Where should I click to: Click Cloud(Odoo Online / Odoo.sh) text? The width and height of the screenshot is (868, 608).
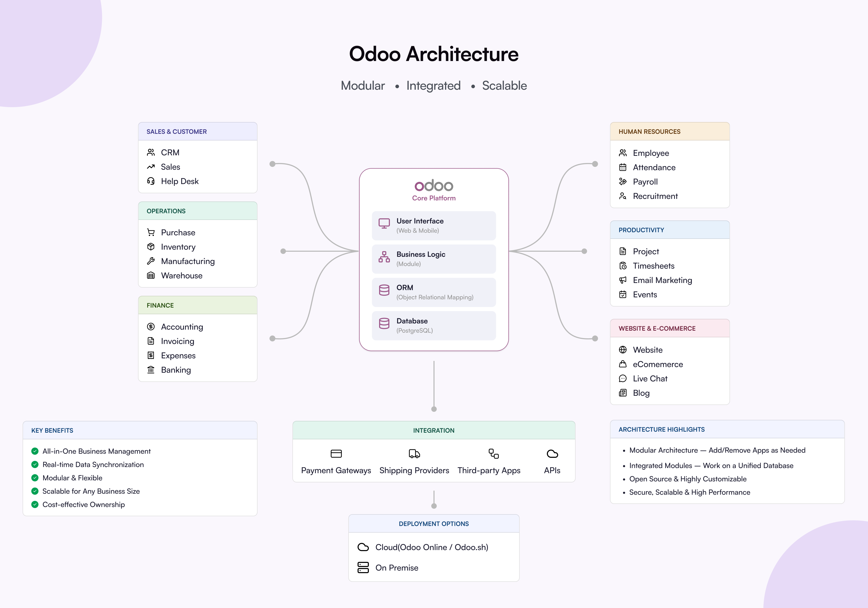pyautogui.click(x=432, y=547)
